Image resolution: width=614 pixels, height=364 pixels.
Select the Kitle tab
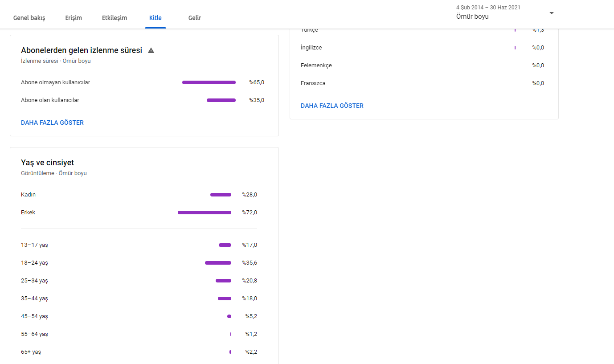click(x=156, y=18)
